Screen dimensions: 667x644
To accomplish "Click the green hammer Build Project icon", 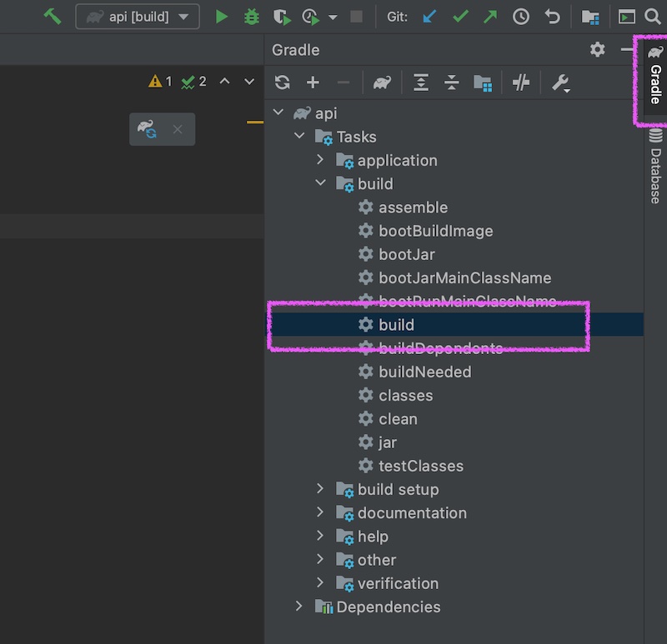I will pos(53,17).
